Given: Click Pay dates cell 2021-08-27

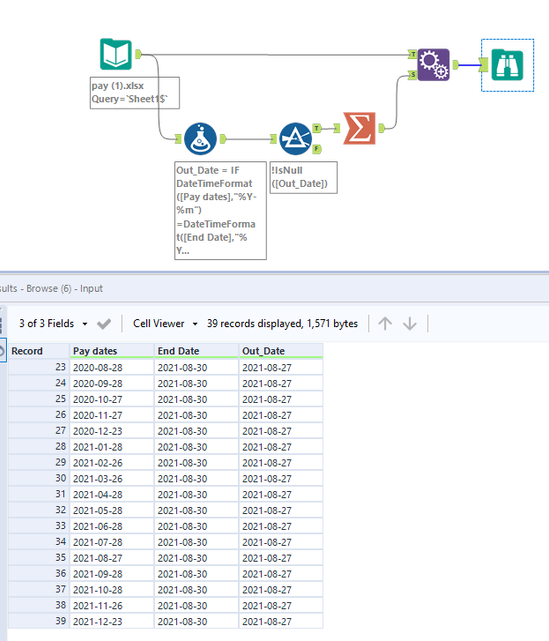Looking at the screenshot, I should pos(112,558).
